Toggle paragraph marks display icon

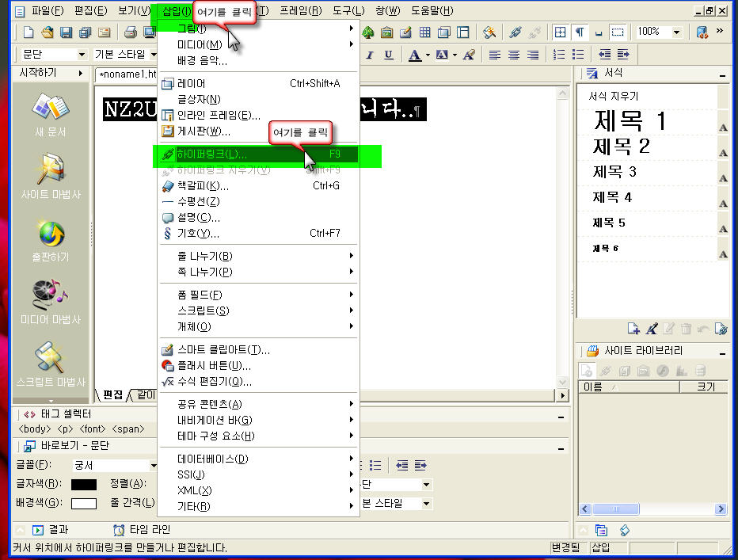[x=580, y=32]
